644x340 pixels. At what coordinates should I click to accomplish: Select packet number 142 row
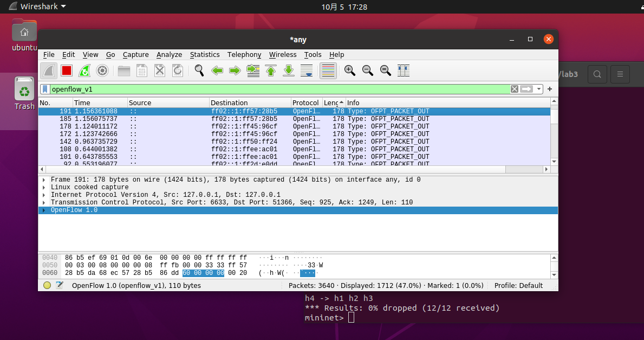(x=294, y=142)
